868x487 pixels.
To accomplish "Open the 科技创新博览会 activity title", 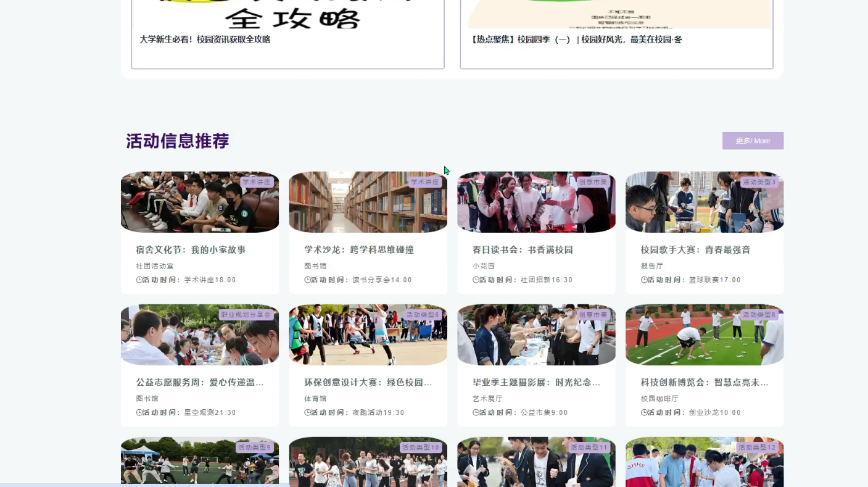I will [x=705, y=383].
